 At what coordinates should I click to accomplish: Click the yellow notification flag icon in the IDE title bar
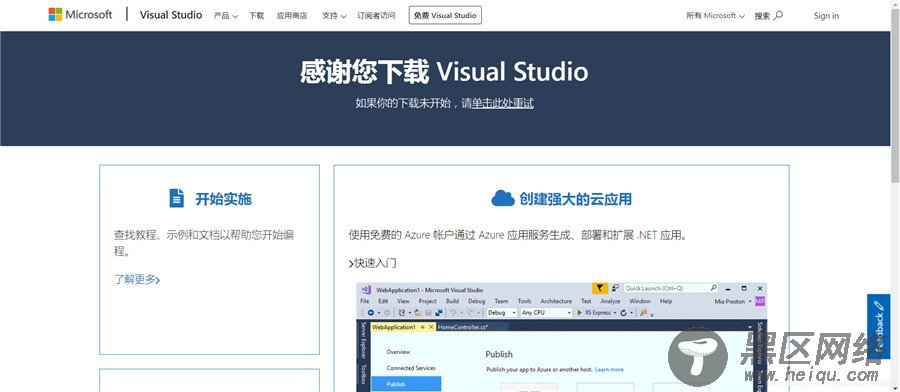point(600,288)
